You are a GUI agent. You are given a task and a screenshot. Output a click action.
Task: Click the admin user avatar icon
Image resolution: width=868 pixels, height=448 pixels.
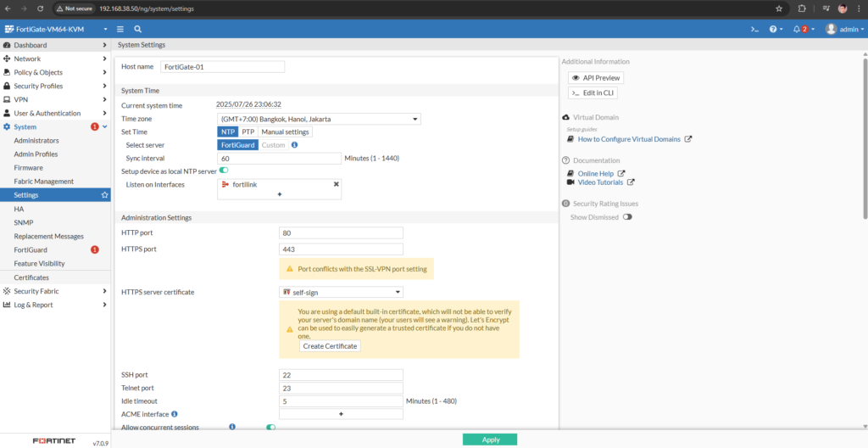[x=831, y=29]
